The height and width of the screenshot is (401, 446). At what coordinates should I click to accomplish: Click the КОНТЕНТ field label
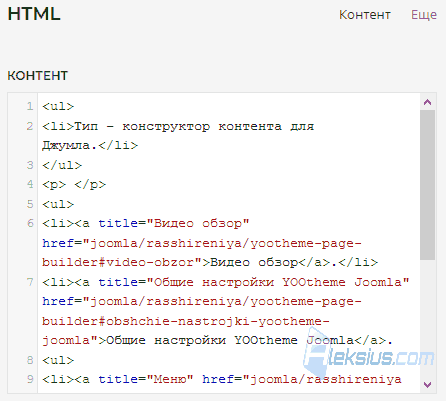(x=38, y=76)
